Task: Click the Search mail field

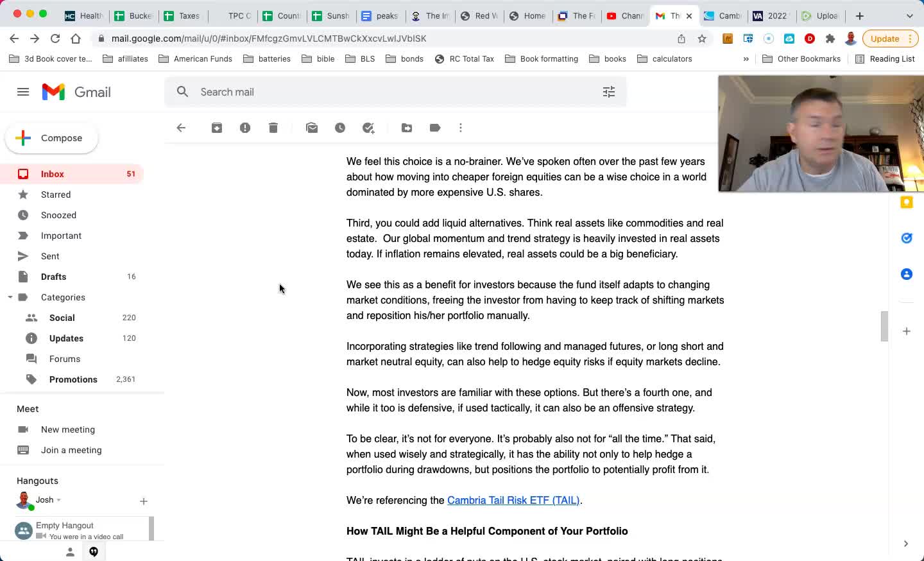Action: [395, 92]
